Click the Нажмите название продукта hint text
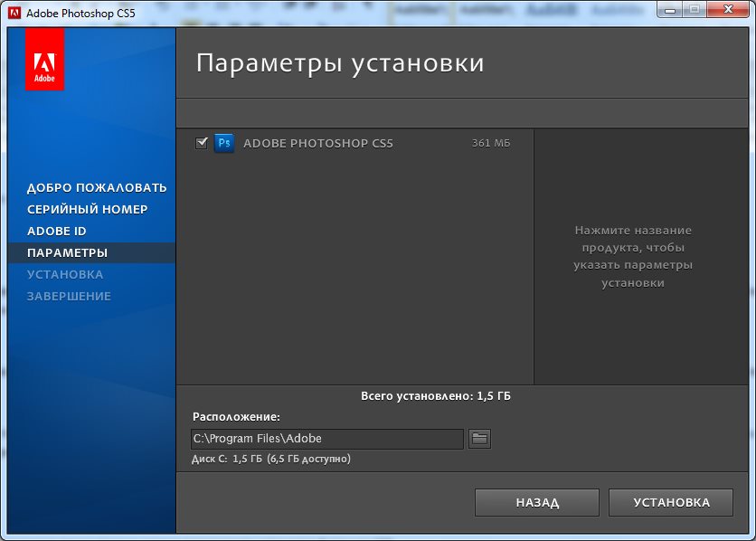756x541 pixels. pyautogui.click(x=633, y=257)
